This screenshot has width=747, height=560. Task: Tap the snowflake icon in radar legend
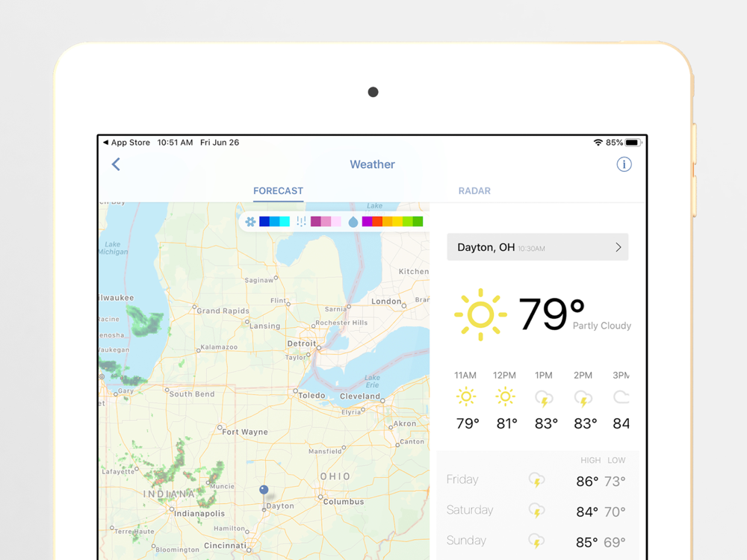[250, 222]
